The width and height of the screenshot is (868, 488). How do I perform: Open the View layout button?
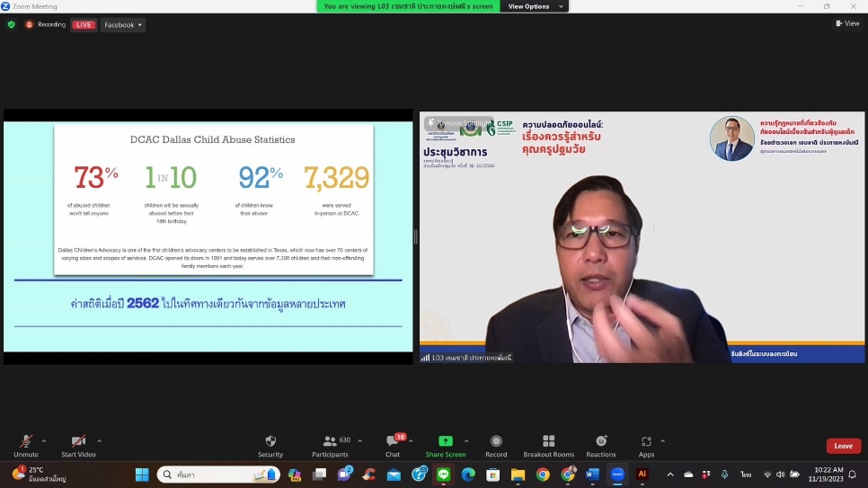(847, 23)
